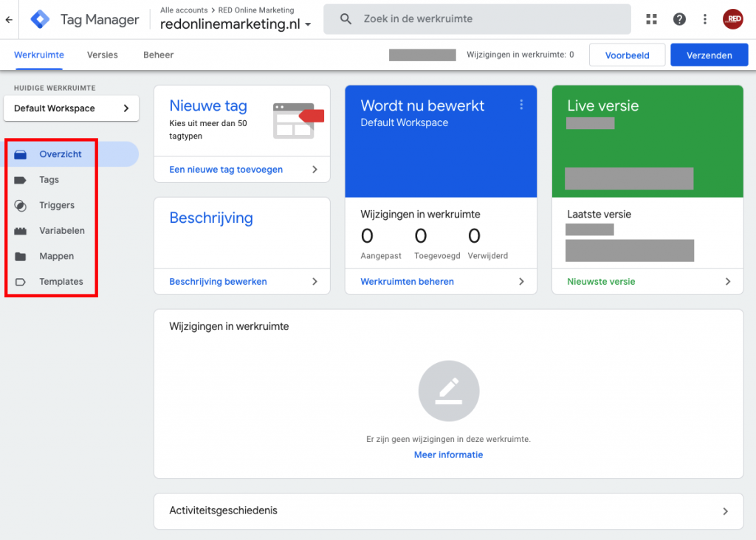Image resolution: width=756 pixels, height=540 pixels.
Task: Switch to the Werkruimte tab
Action: (x=39, y=55)
